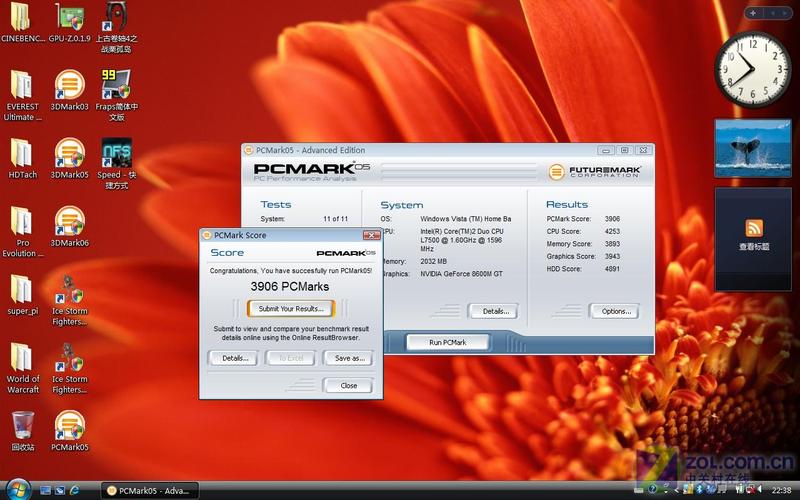Screen dimensions: 800x500
Task: Click the 3906 PCMarks score text
Action: [x=289, y=287]
